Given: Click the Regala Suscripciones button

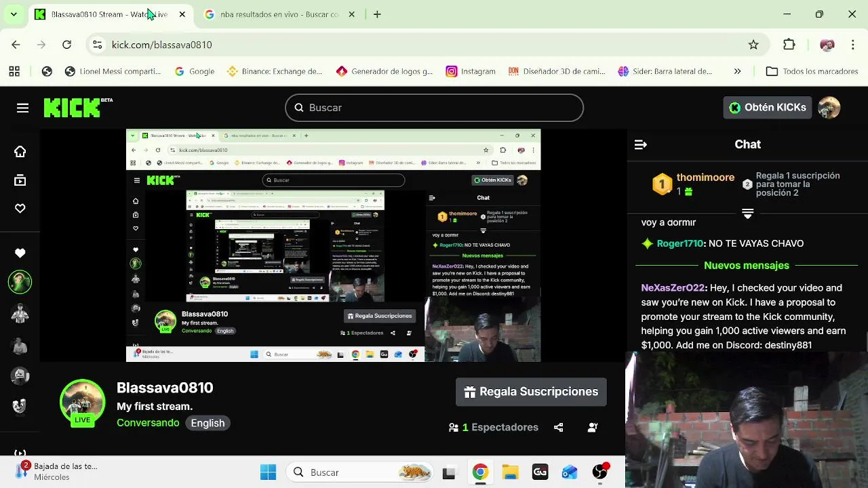Looking at the screenshot, I should 531,392.
